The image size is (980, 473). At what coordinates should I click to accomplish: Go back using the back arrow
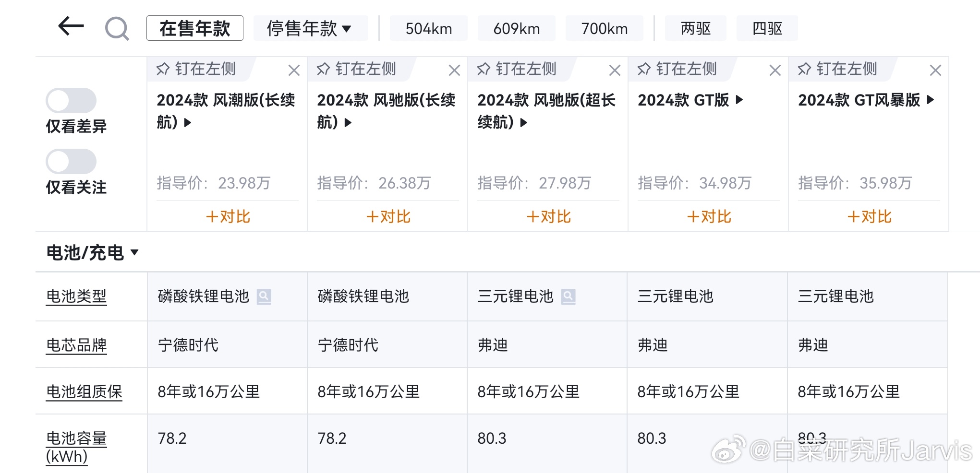(x=71, y=26)
